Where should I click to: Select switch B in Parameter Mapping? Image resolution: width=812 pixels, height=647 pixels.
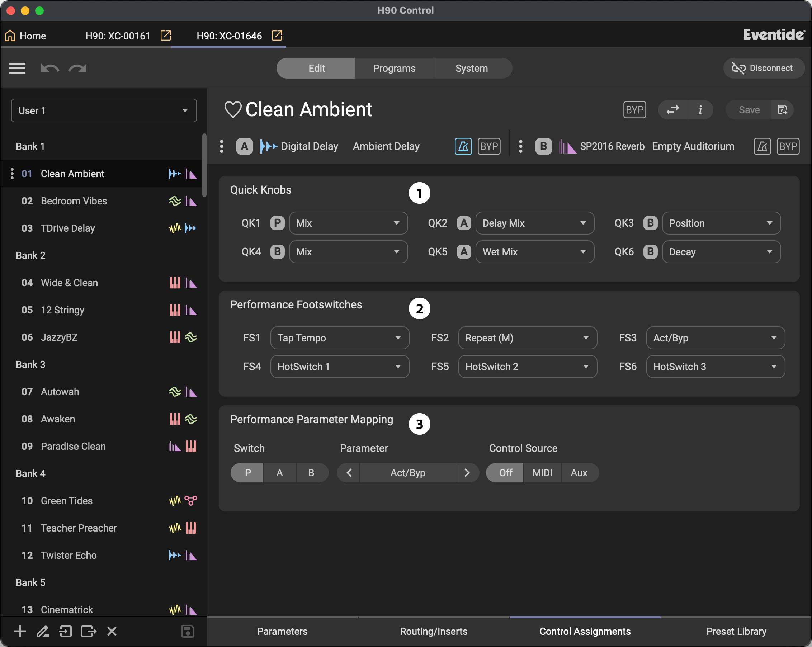[311, 473]
